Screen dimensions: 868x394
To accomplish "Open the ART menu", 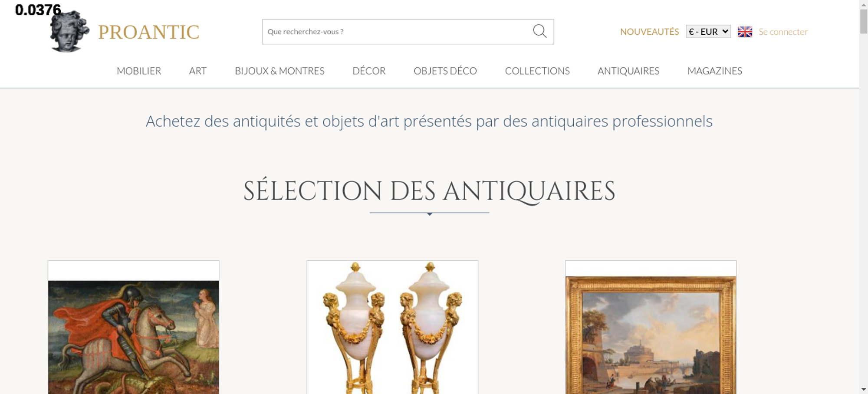I will [198, 71].
